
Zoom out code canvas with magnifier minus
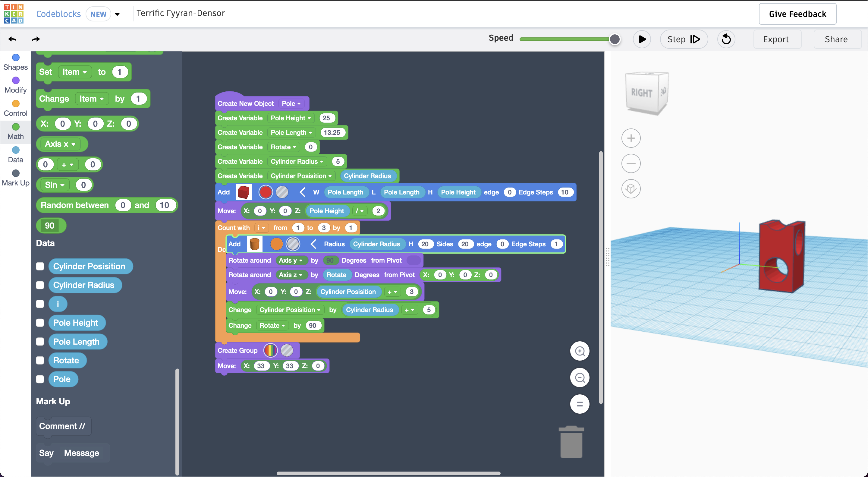(x=580, y=377)
